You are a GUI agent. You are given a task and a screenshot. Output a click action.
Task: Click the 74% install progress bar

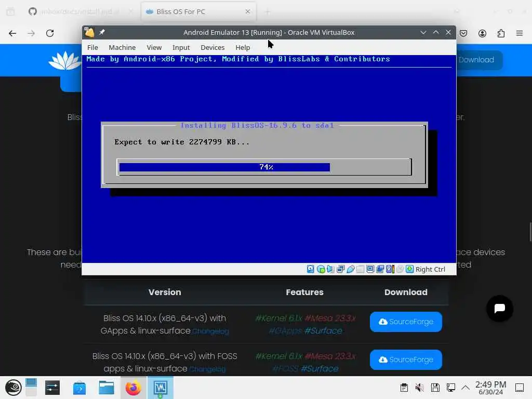click(264, 167)
